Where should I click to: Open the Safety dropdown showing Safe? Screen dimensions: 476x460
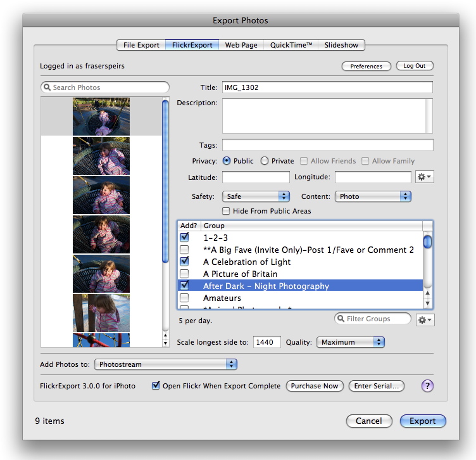tap(256, 196)
